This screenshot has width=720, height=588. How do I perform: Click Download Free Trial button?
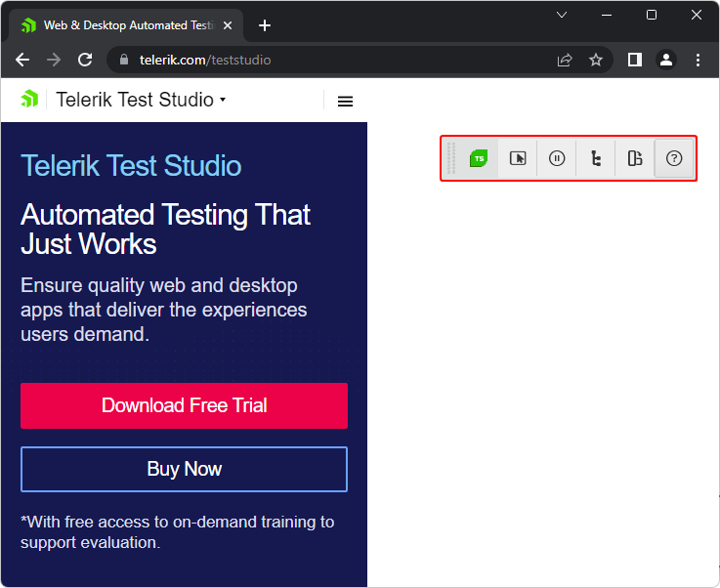tap(184, 405)
